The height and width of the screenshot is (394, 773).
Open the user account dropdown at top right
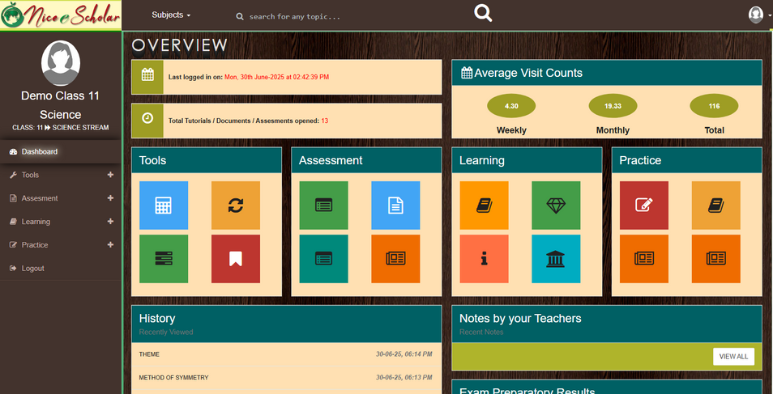759,15
